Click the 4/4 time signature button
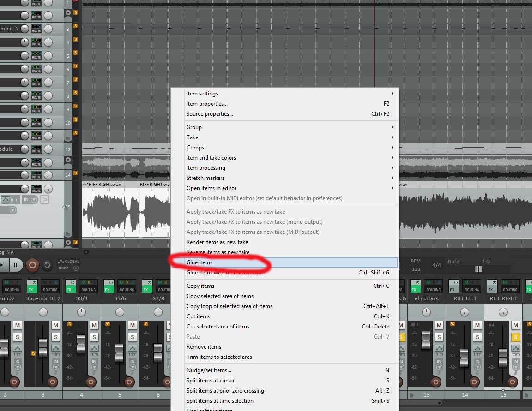Image resolution: width=532 pixels, height=411 pixels. click(x=436, y=265)
